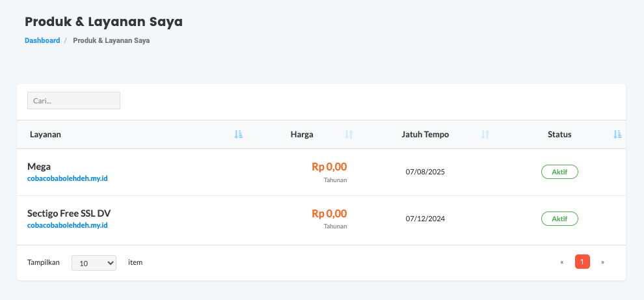Click the Jatuh Tempo column header
The width and height of the screenshot is (644, 300).
(425, 135)
